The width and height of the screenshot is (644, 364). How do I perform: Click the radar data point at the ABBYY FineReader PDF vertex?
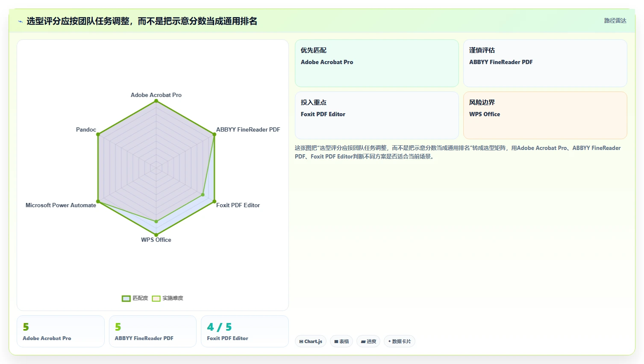pyautogui.click(x=214, y=135)
